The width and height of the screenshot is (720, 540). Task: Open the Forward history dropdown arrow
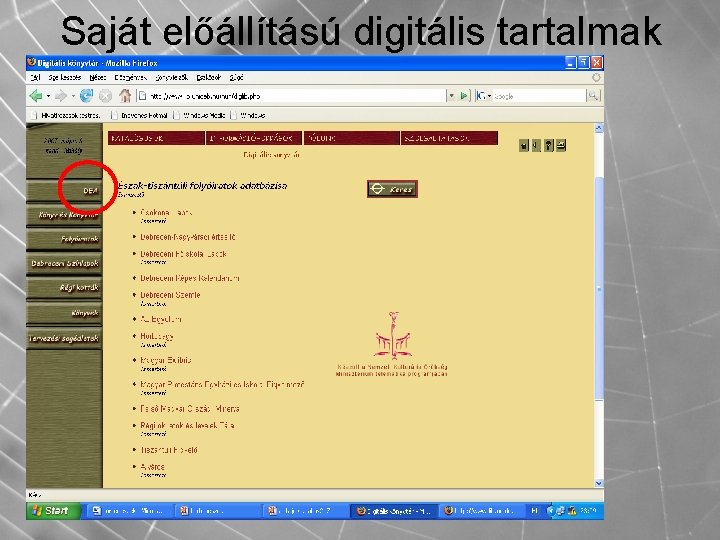click(x=73, y=96)
